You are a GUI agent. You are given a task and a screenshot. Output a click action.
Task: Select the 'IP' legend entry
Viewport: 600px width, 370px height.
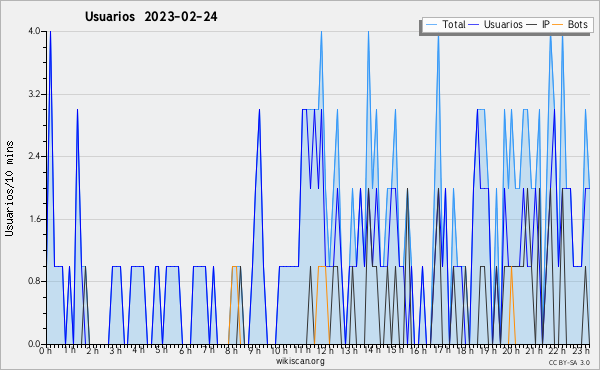tap(538, 24)
